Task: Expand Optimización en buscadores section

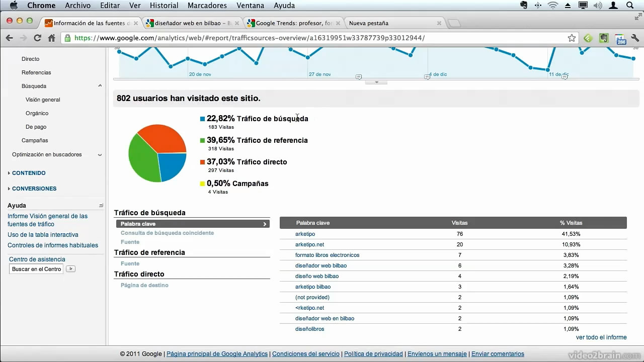Action: pos(100,155)
